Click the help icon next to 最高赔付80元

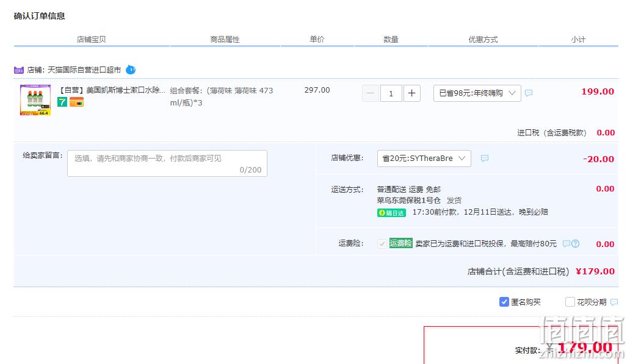[x=575, y=244]
